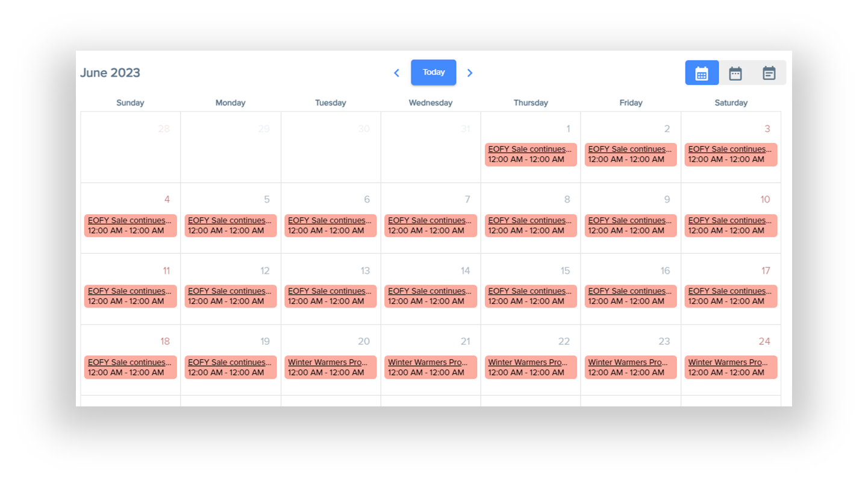Open EOFY Sale event on June 7
Image resolution: width=868 pixels, height=486 pixels.
pyautogui.click(x=430, y=226)
